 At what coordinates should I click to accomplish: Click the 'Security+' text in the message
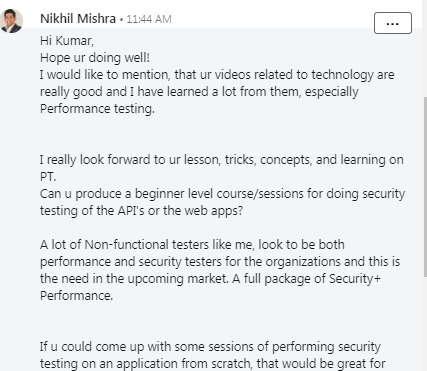(355, 279)
